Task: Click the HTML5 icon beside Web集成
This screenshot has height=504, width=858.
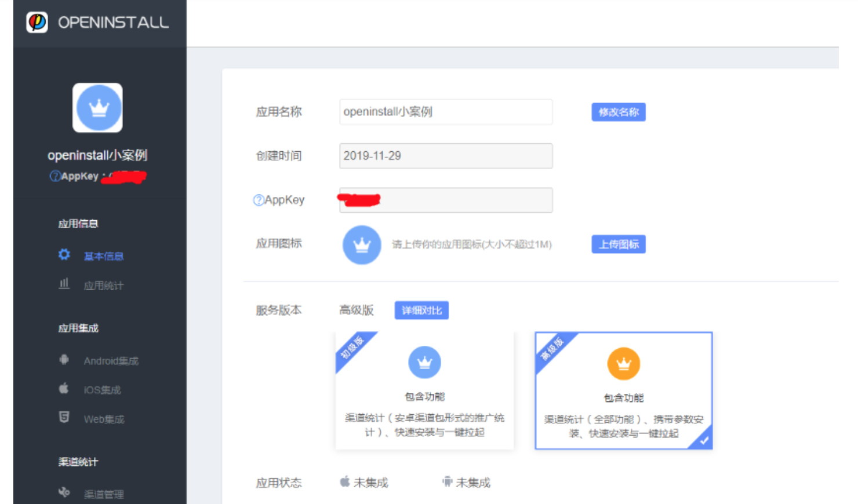Action: [x=64, y=417]
